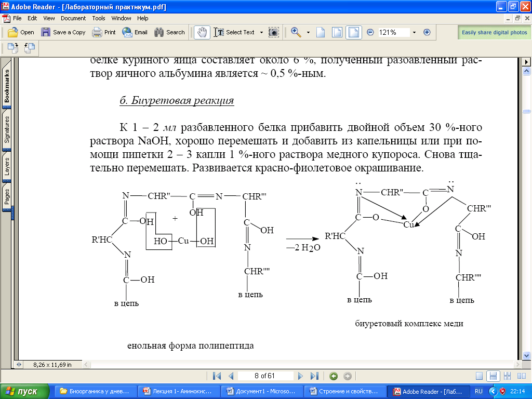
Task: Click Save a Copy toolbar button
Action: (63, 32)
